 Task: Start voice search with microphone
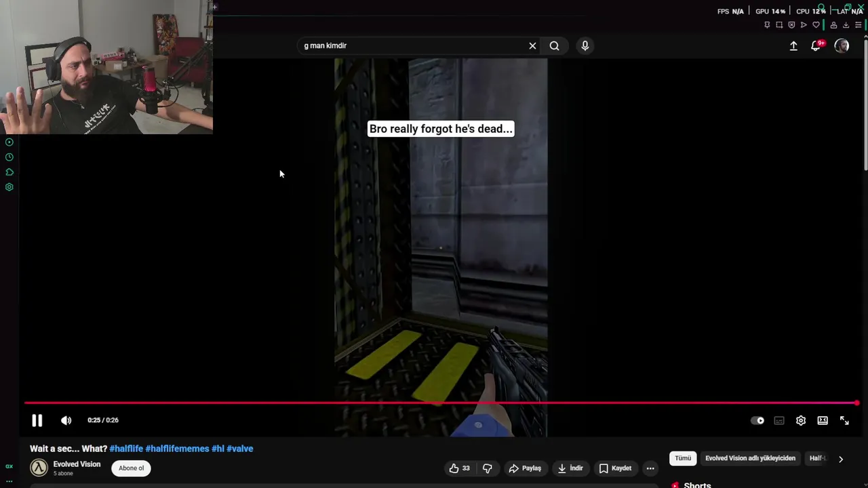(585, 45)
